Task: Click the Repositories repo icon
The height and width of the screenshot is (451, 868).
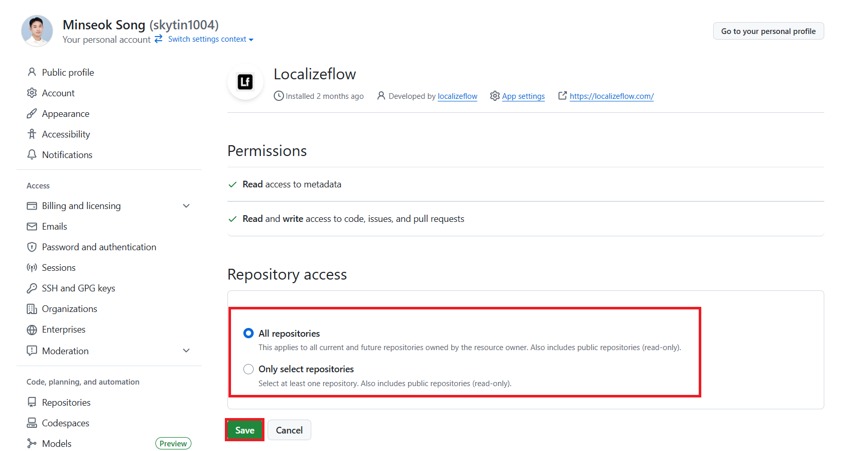Action: pyautogui.click(x=32, y=402)
